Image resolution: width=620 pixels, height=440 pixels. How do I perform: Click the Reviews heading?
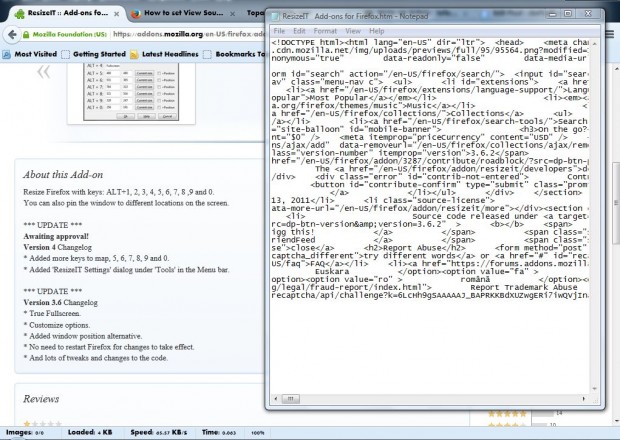[41, 399]
